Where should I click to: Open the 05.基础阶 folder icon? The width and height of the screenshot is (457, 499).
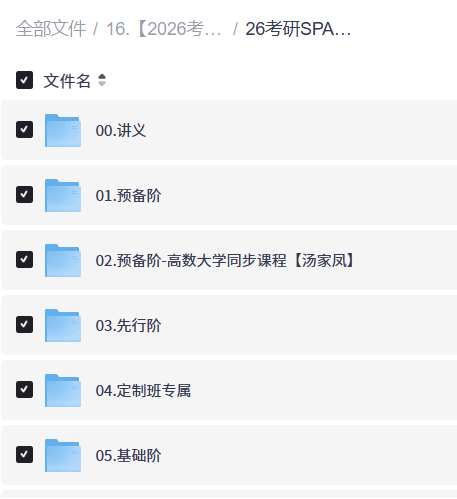(x=63, y=455)
